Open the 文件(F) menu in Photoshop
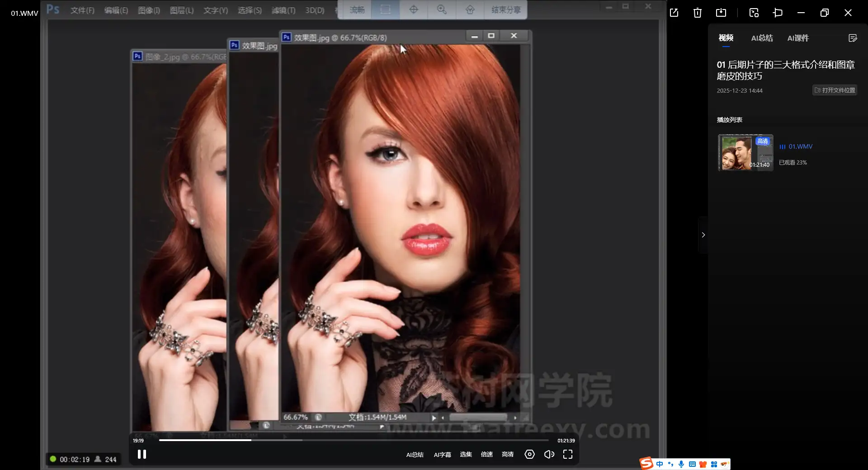Image resolution: width=868 pixels, height=470 pixels. (82, 10)
